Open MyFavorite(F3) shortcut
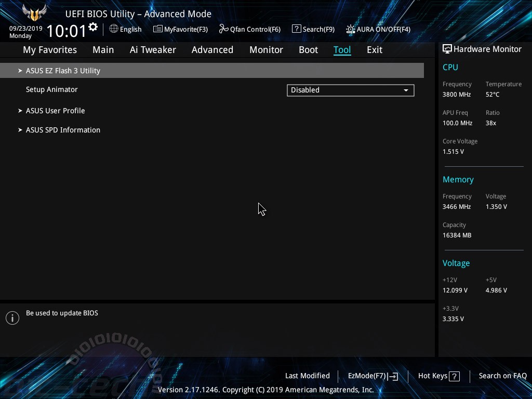532x399 pixels. point(180,29)
